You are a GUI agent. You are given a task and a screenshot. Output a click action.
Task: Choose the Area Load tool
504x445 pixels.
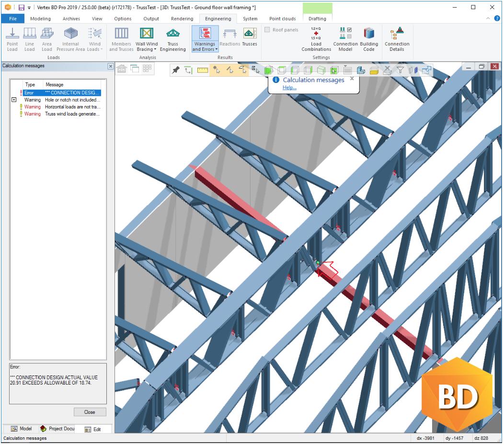click(47, 39)
